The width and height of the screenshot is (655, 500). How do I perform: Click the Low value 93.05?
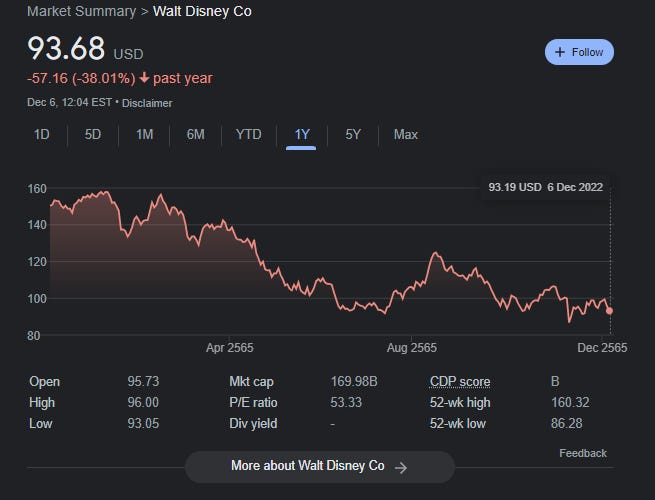click(x=143, y=424)
